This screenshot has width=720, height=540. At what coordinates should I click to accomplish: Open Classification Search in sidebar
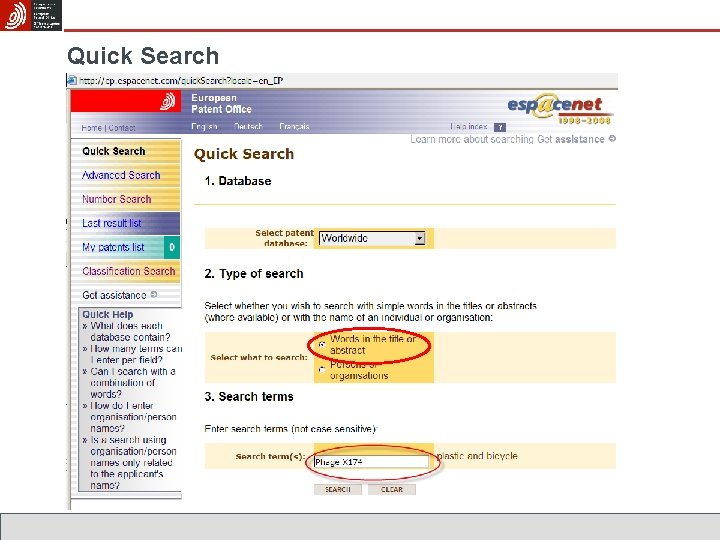point(129,271)
